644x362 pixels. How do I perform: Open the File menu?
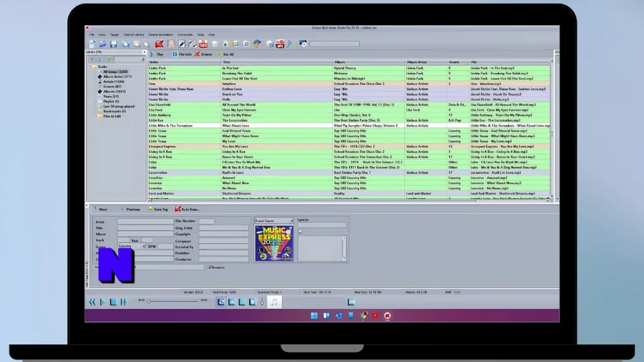point(92,35)
